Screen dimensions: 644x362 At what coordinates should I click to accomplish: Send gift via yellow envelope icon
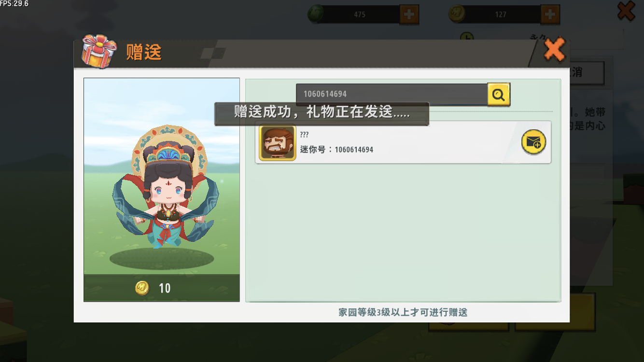[533, 142]
